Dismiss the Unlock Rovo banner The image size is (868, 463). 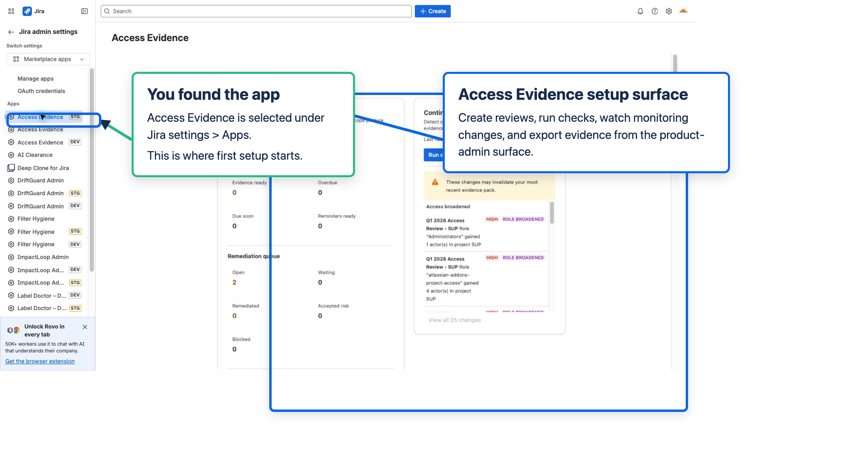pyautogui.click(x=85, y=327)
